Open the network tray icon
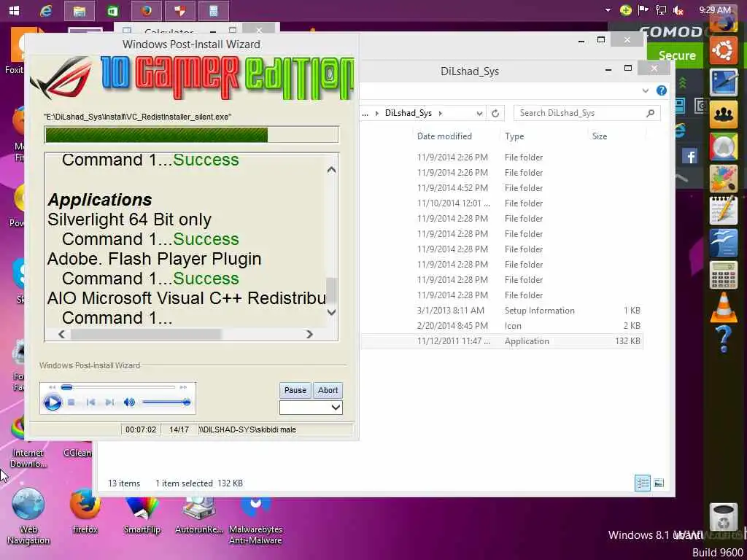 coord(661,10)
